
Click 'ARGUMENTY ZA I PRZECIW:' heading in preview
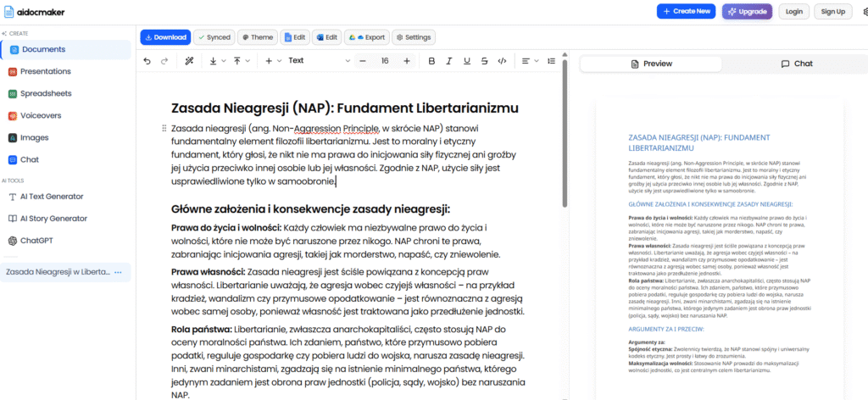[x=666, y=329]
